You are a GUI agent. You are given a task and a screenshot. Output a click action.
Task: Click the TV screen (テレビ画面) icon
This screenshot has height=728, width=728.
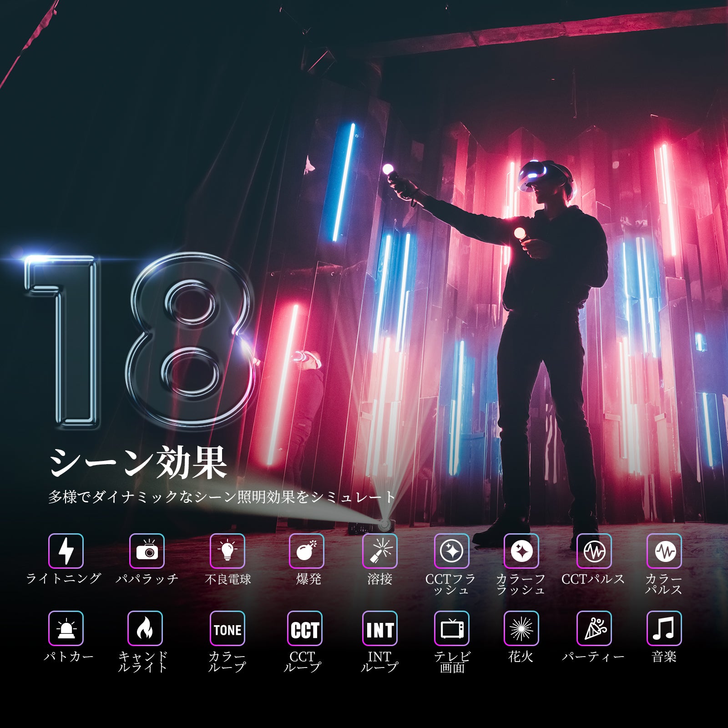451,628
